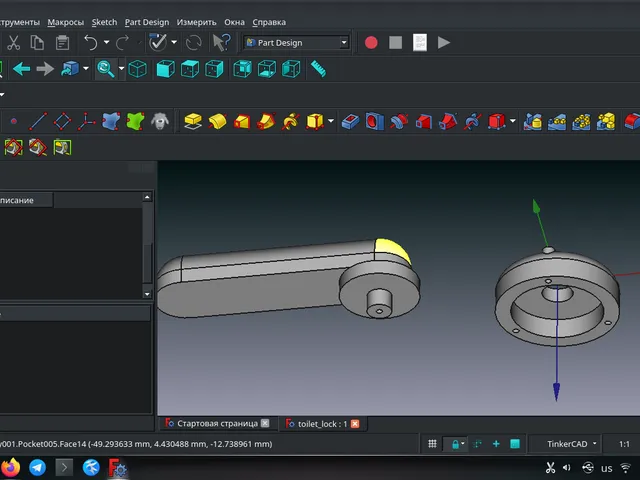Open the Измерить menu

click(x=196, y=22)
